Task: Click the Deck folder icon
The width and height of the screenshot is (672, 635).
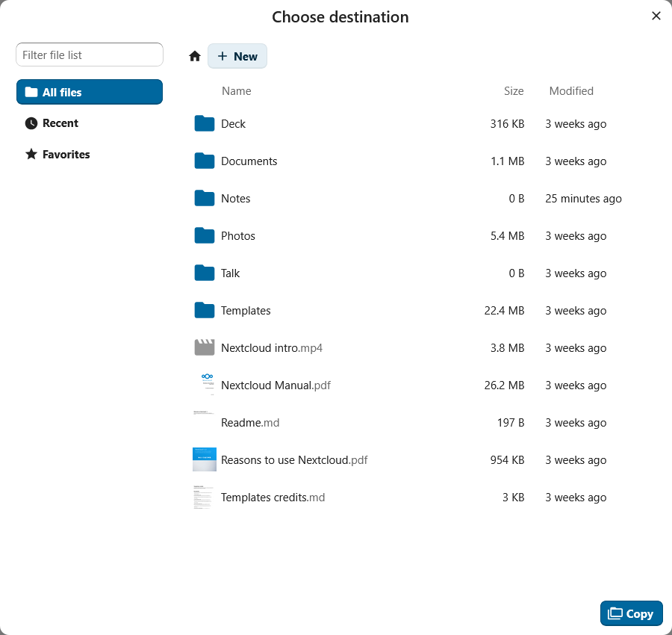Action: [x=205, y=124]
